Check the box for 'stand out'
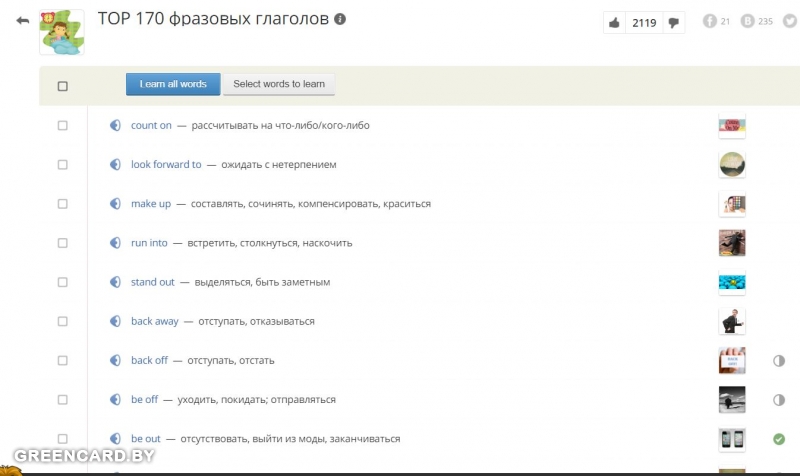This screenshot has height=476, width=800. (62, 282)
